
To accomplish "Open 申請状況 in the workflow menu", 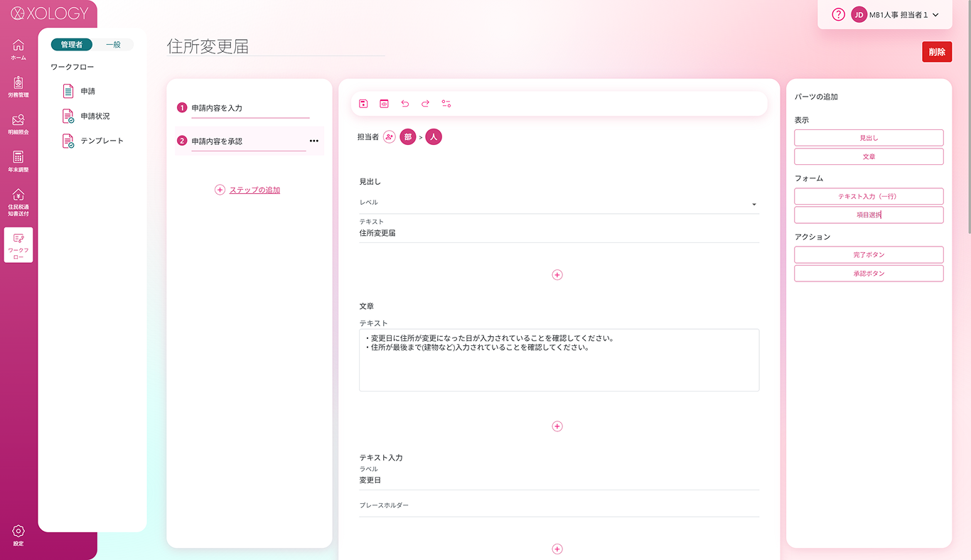I will [95, 116].
